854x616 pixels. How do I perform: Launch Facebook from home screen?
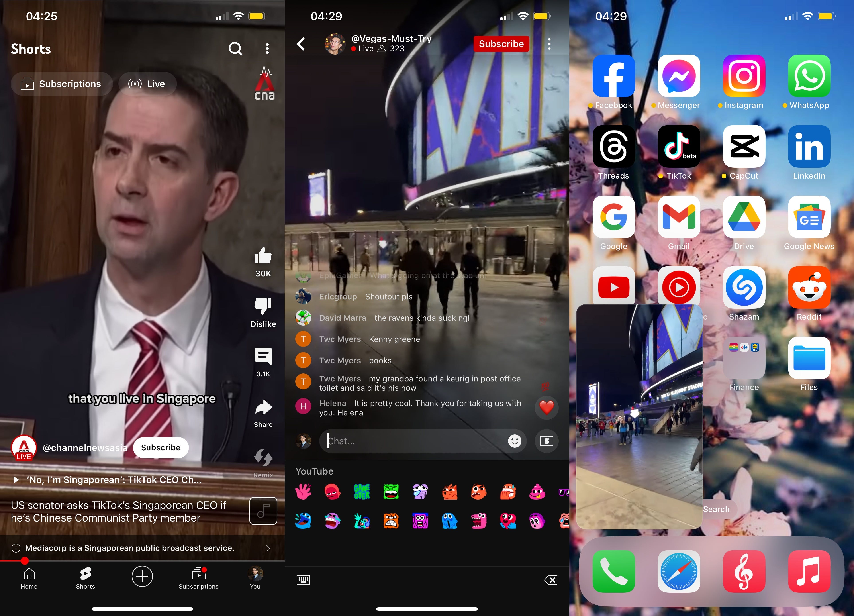[x=614, y=76]
